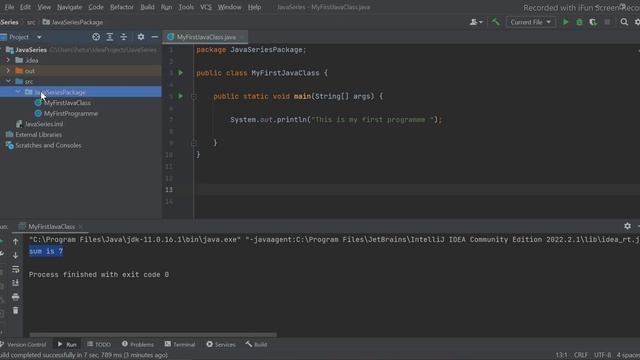Open Project panel settings gear

click(141, 37)
